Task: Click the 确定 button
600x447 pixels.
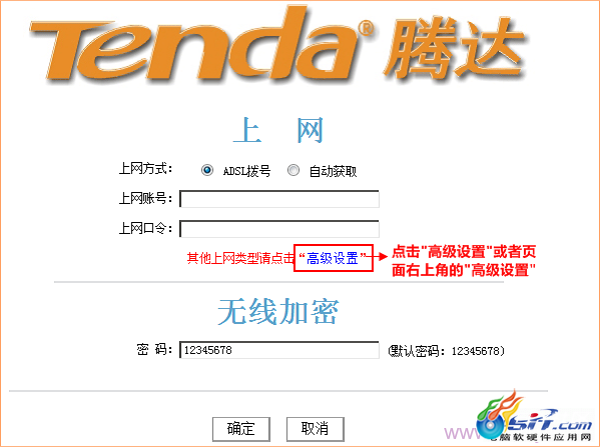Action: [241, 429]
